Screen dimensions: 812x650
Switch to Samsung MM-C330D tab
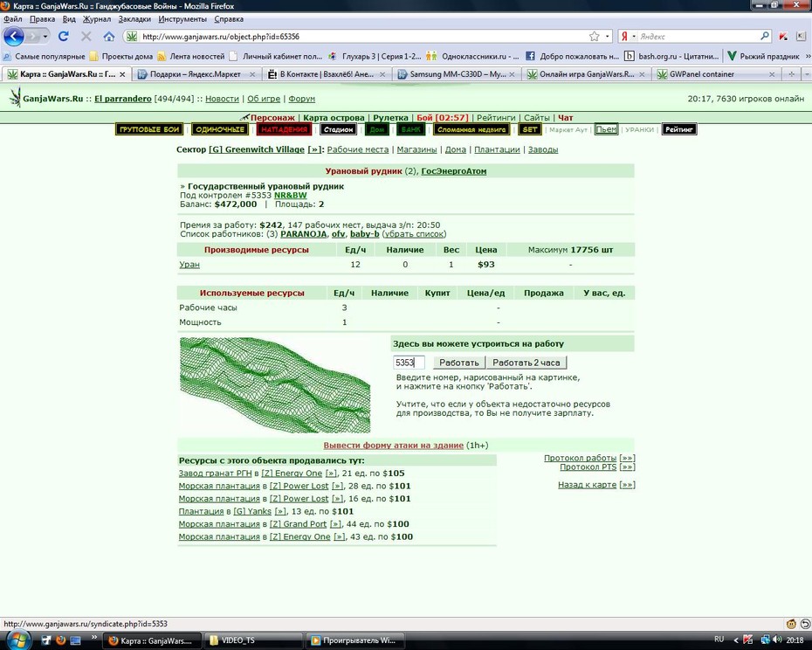457,74
